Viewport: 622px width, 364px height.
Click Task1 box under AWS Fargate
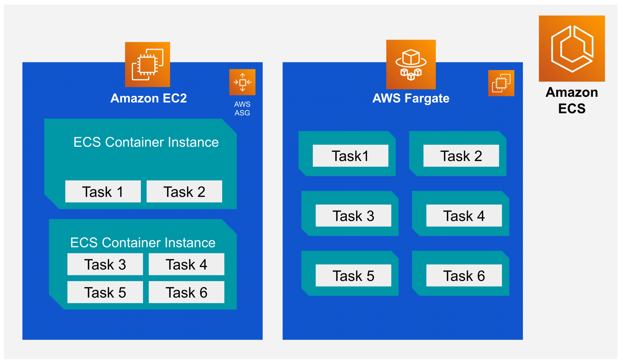click(350, 156)
